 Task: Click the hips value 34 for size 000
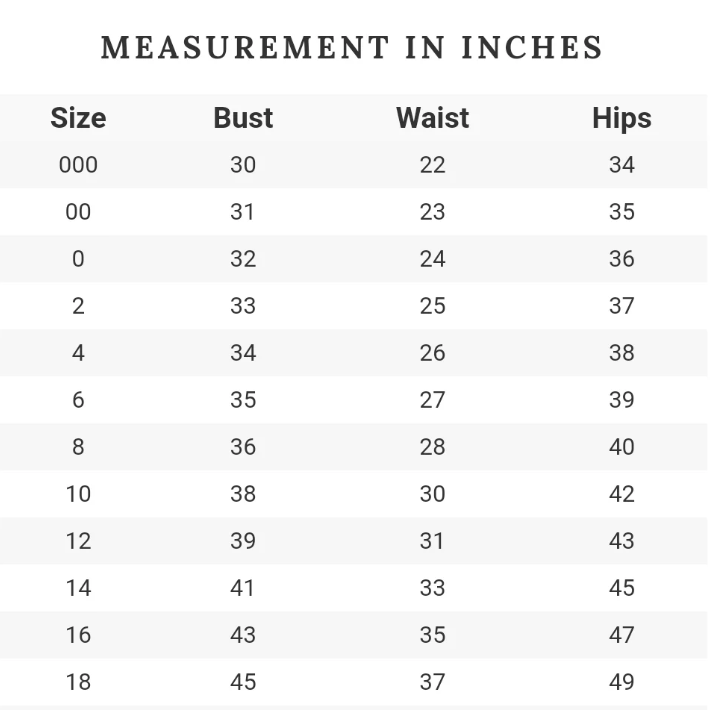tap(621, 165)
